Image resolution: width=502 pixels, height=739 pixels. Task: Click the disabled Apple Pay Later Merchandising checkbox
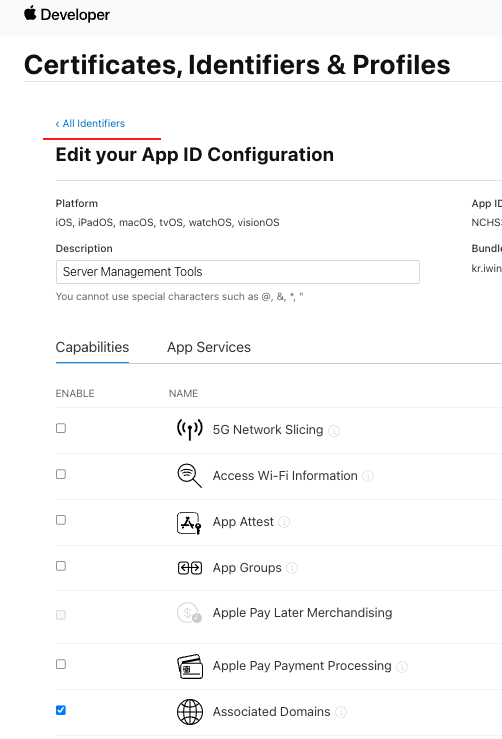click(x=61, y=615)
